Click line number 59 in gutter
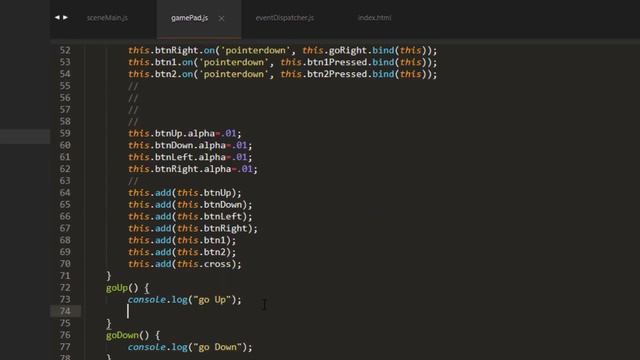The height and width of the screenshot is (360, 640). [65, 133]
